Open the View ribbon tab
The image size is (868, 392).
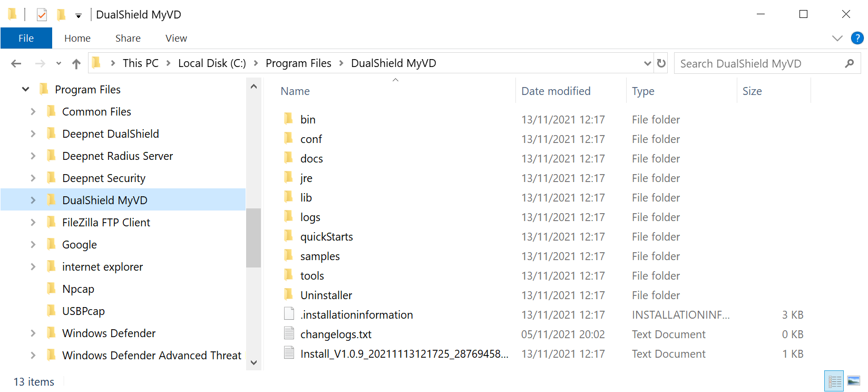(176, 38)
